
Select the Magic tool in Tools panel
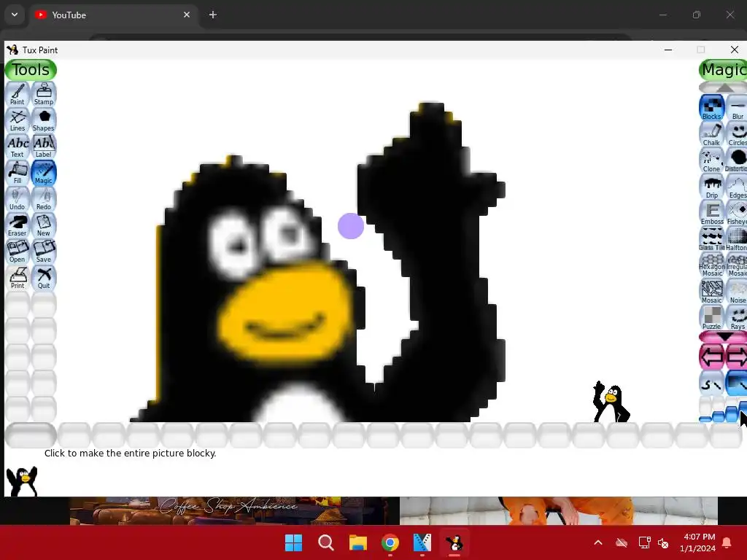[x=44, y=172]
